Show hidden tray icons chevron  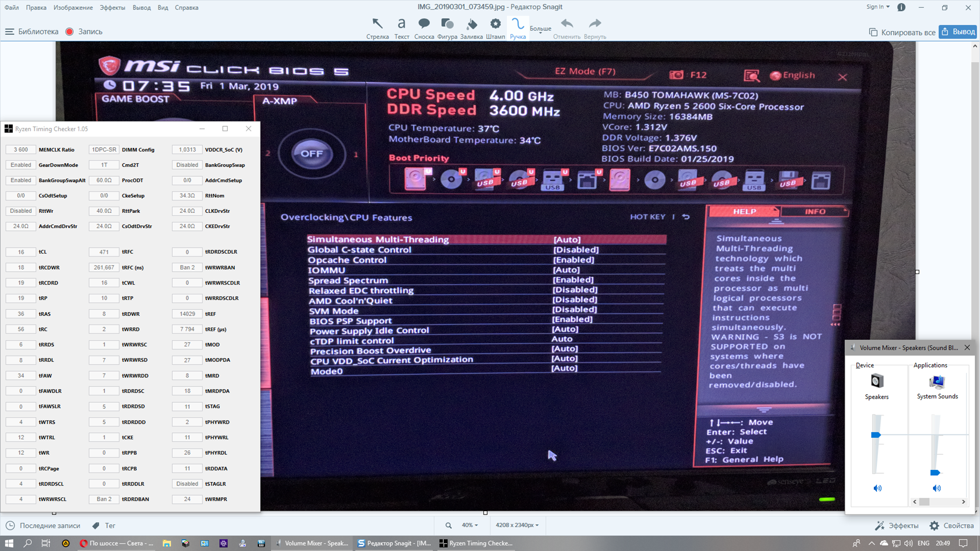click(871, 543)
